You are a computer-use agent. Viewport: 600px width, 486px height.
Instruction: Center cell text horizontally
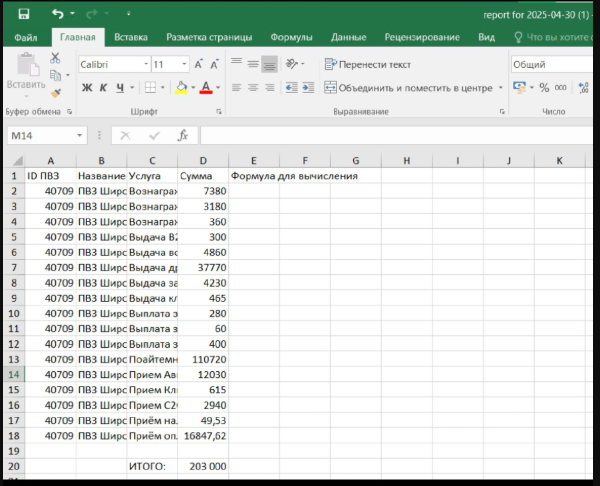[253, 88]
